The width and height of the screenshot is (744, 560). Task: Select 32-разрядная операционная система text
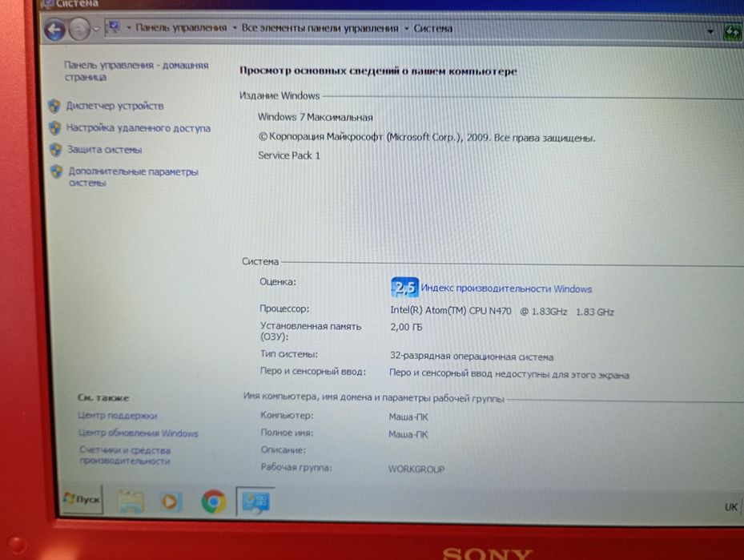point(471,357)
